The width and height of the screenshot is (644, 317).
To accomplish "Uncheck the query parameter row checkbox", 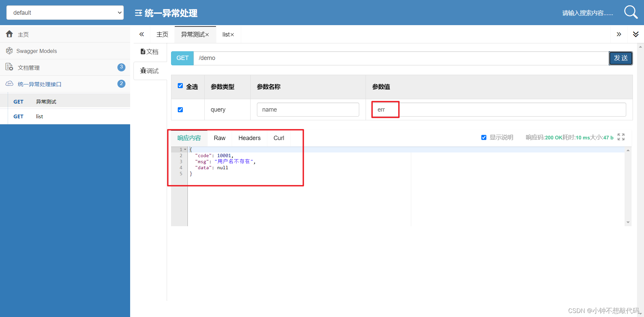I will tap(180, 110).
